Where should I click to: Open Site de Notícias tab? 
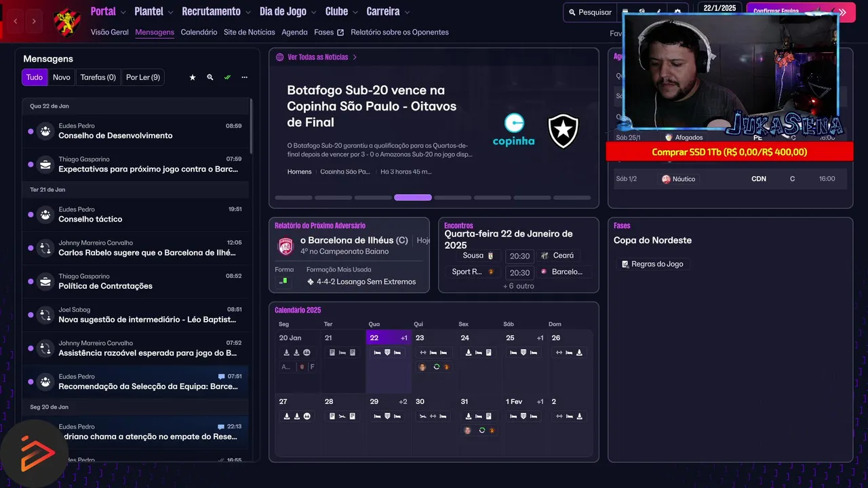tap(249, 32)
